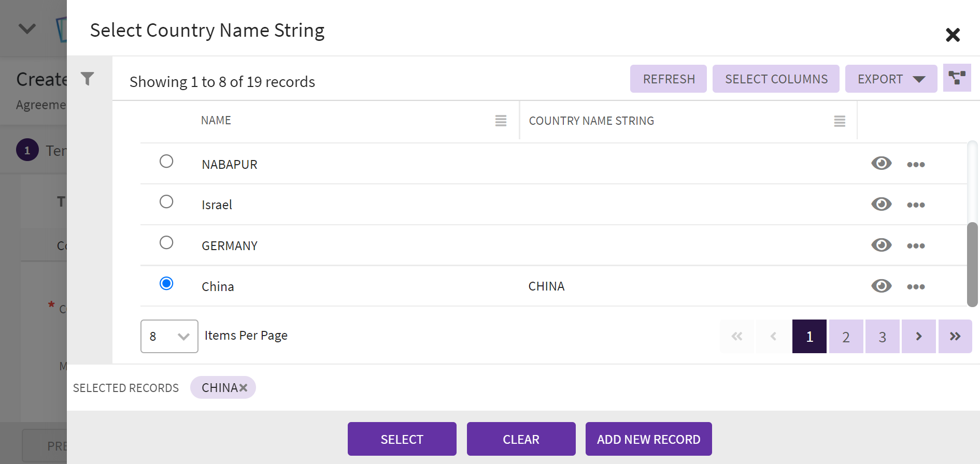
Task: Open more options for China row
Action: pos(916,287)
